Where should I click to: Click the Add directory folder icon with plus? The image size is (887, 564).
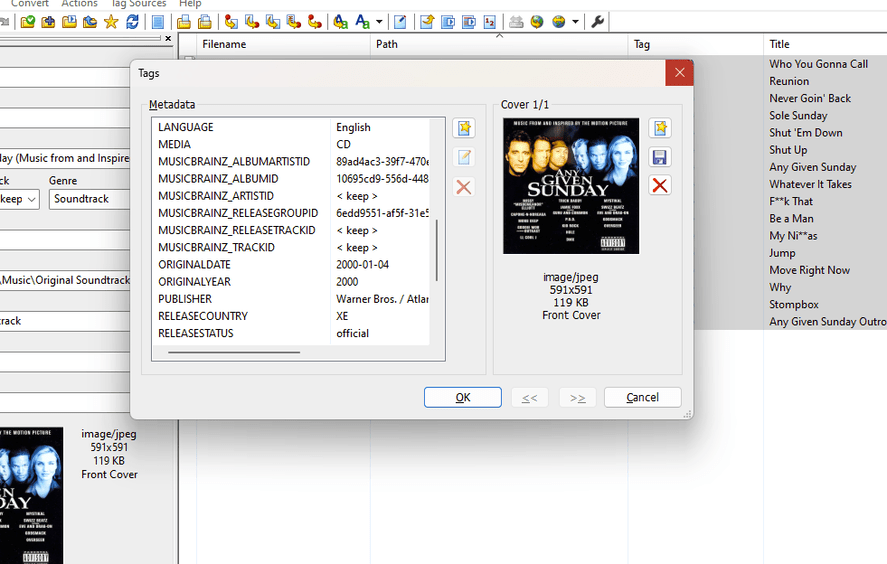[x=48, y=21]
